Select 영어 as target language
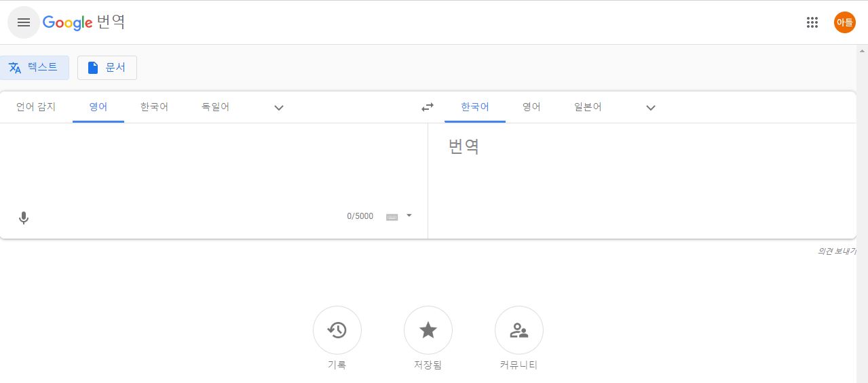The width and height of the screenshot is (868, 383). pyautogui.click(x=531, y=107)
